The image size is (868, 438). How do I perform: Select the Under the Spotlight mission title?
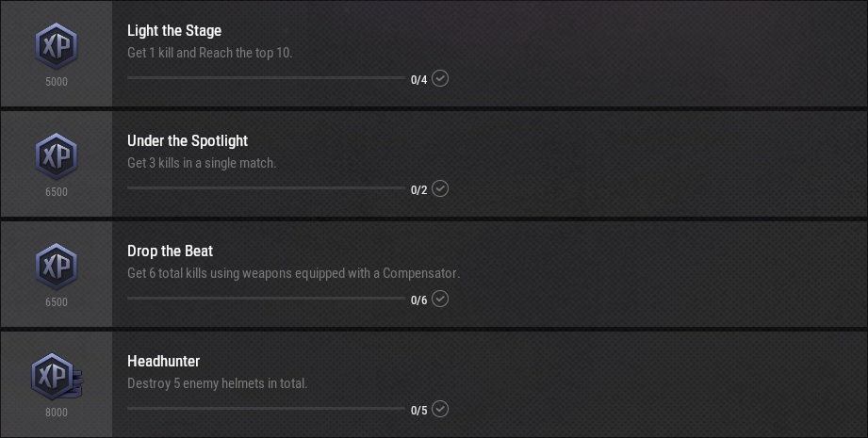pos(188,141)
